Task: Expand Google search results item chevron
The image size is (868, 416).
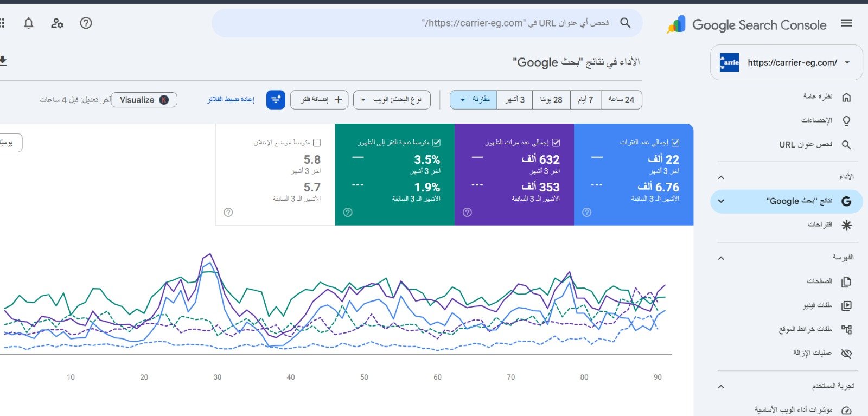Action: pyautogui.click(x=721, y=201)
